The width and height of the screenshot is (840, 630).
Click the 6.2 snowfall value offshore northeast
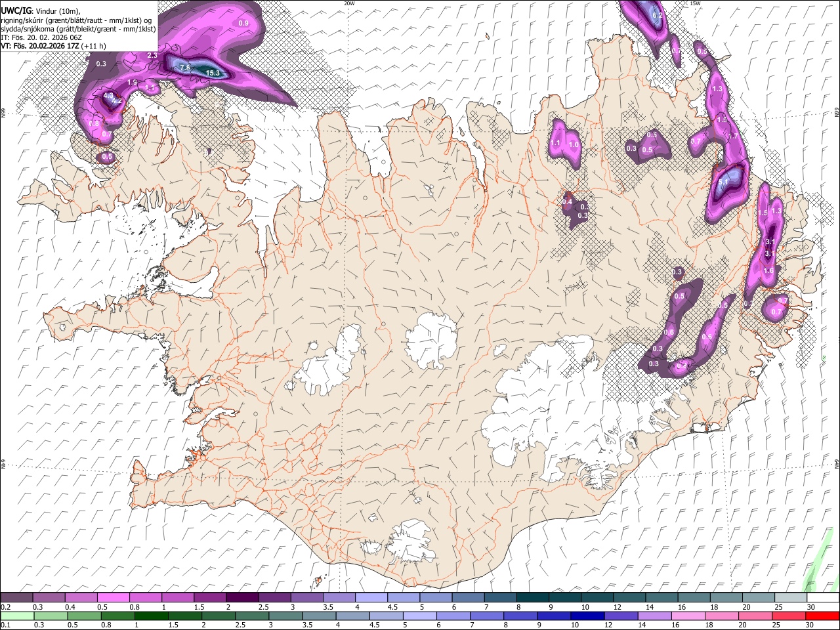[x=658, y=15]
